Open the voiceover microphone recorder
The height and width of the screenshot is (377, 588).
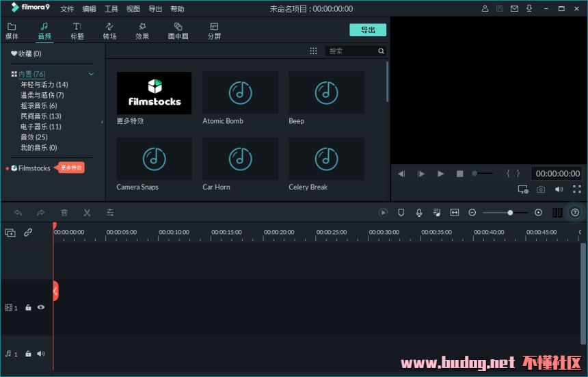[x=418, y=213]
